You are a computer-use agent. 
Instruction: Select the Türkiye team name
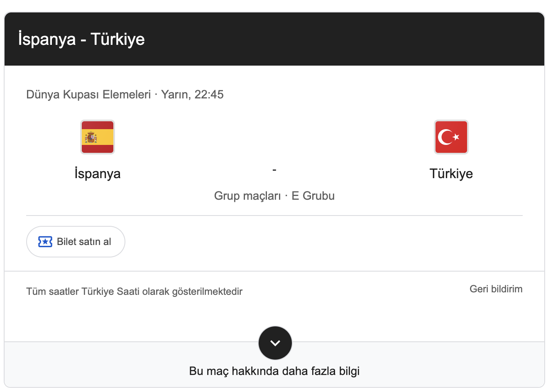451,174
